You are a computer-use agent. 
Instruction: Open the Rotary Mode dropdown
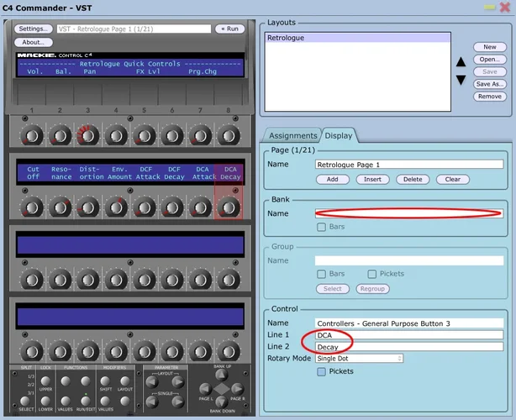(359, 359)
